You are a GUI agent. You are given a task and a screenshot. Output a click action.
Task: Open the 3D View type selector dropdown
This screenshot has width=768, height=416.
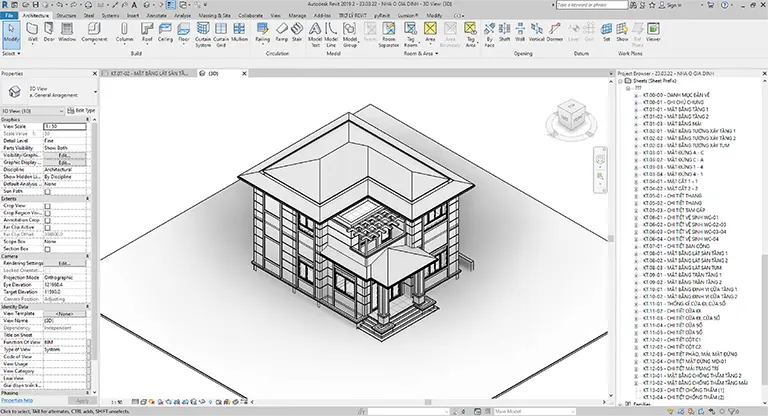[x=32, y=111]
